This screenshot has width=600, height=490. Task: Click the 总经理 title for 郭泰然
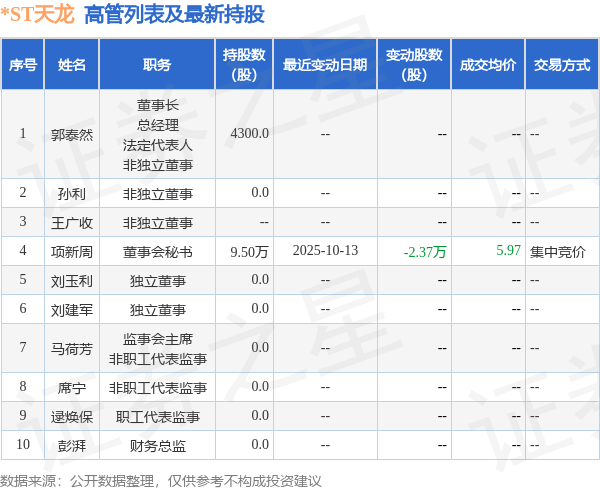pos(158,125)
